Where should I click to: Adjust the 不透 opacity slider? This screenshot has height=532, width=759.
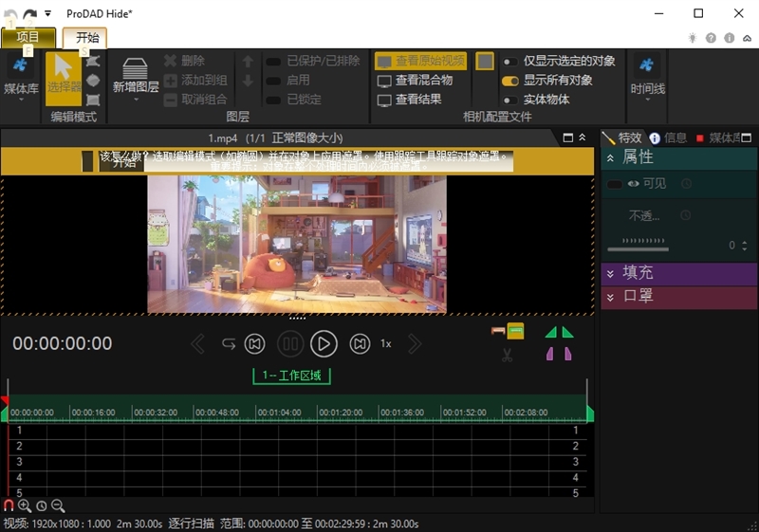pos(638,249)
